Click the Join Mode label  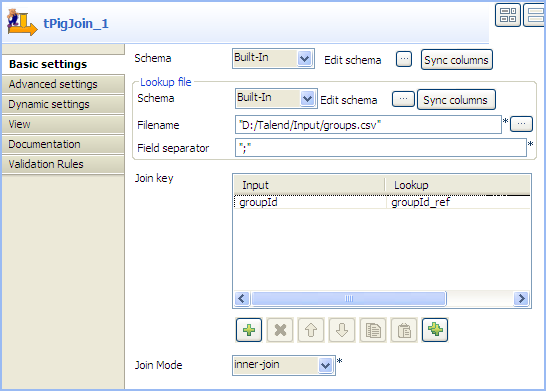[x=158, y=365]
